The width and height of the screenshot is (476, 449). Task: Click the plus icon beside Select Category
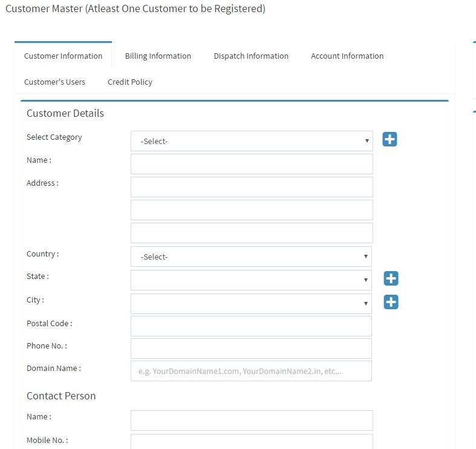point(390,139)
